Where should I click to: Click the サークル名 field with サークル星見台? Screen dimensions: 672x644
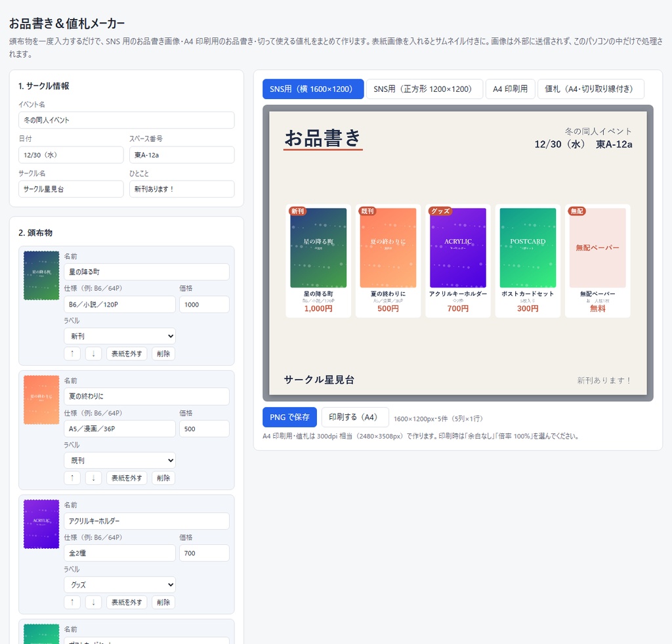(71, 189)
